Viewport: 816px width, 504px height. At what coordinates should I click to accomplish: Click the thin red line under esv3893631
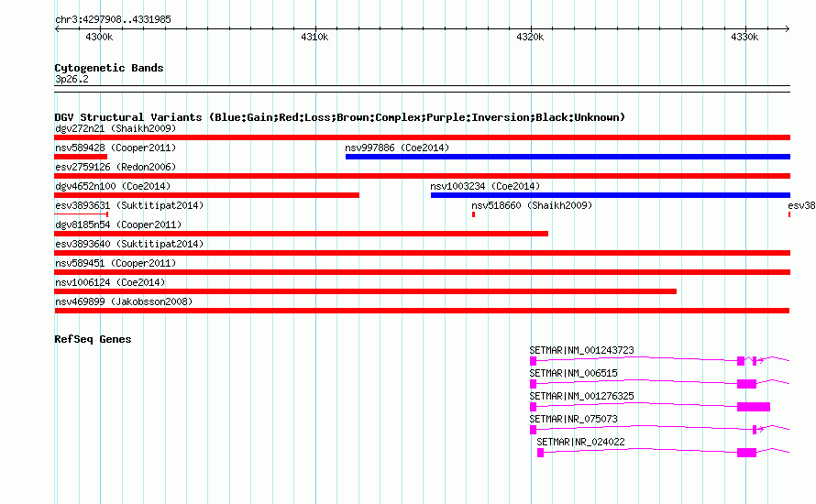pyautogui.click(x=82, y=214)
